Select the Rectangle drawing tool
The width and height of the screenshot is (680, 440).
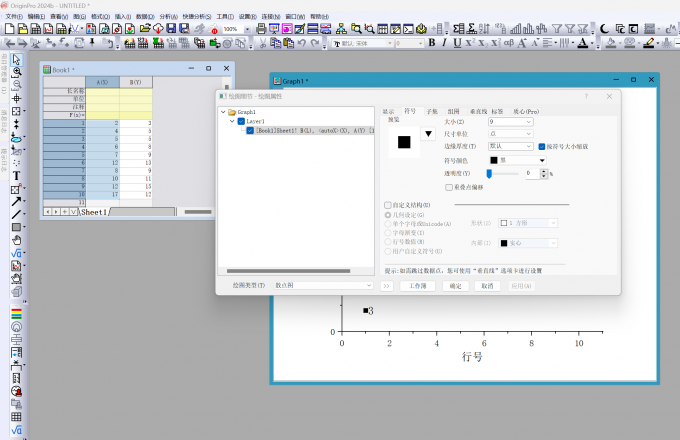point(16,227)
